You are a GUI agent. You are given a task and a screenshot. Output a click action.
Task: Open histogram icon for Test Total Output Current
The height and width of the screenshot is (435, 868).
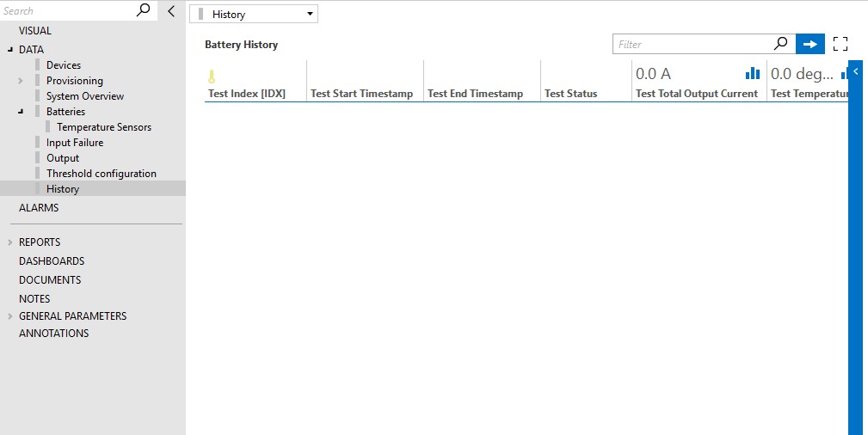click(x=753, y=73)
